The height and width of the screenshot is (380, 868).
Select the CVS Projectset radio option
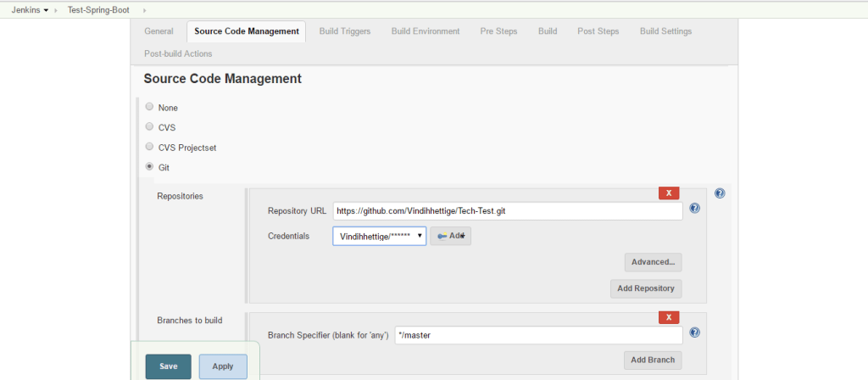(x=149, y=147)
